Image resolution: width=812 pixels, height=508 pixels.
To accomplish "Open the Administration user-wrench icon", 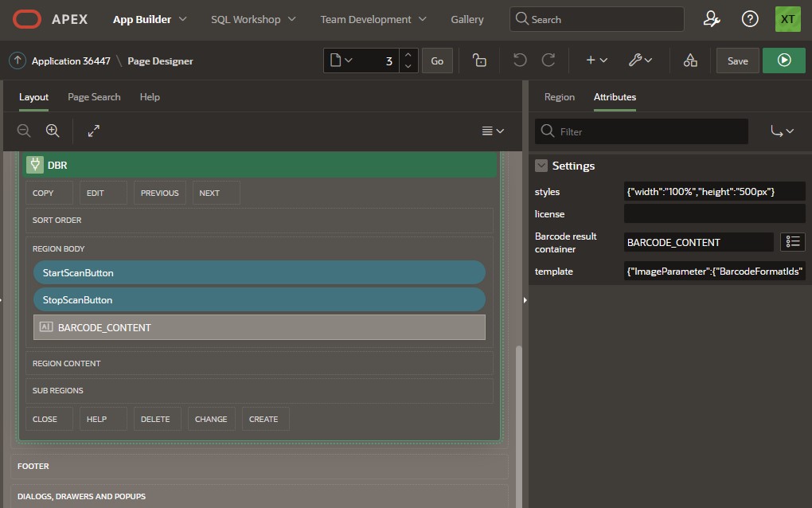I will [712, 19].
